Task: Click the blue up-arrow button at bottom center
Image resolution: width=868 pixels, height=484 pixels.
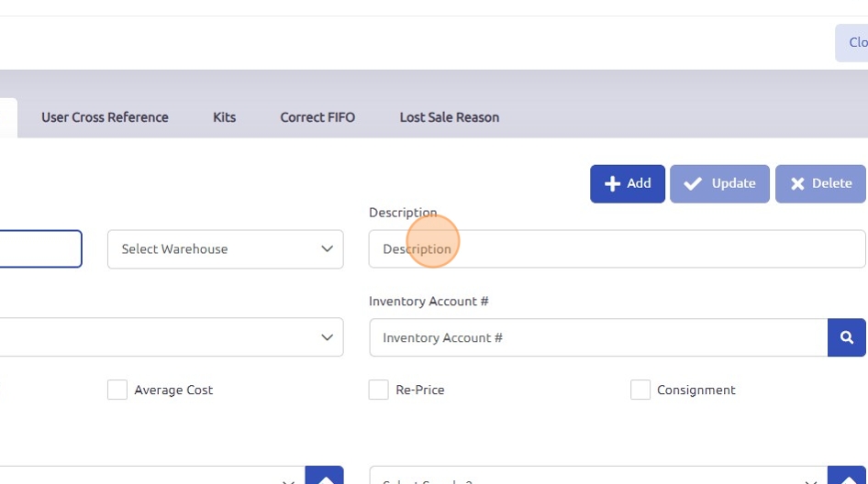Action: pos(324,477)
